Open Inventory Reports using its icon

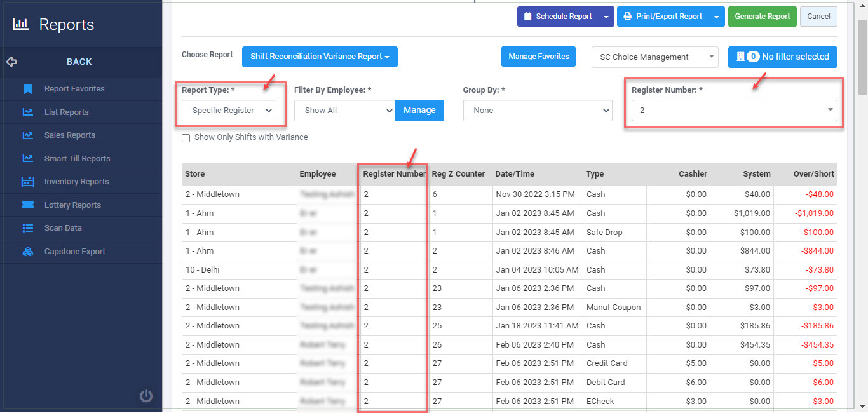[x=28, y=182]
